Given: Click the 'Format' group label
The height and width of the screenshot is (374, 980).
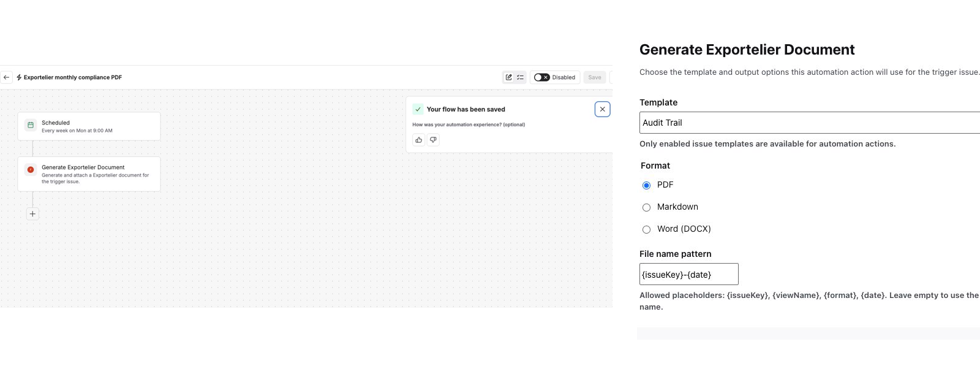Looking at the screenshot, I should tap(655, 166).
